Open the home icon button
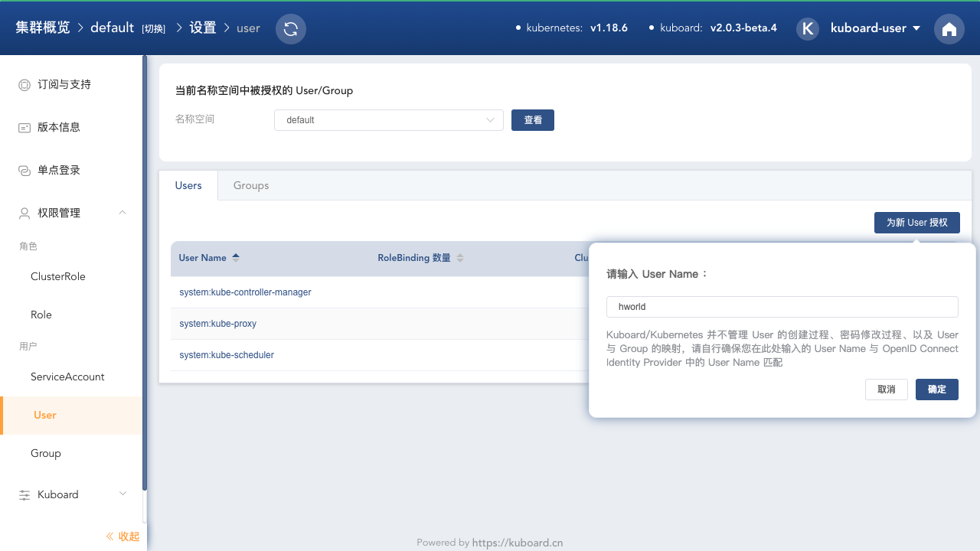 click(x=949, y=29)
